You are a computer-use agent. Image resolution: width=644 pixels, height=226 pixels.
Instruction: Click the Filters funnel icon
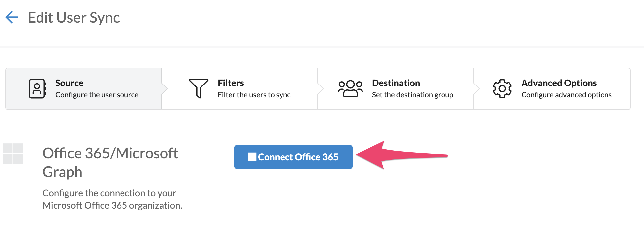coord(199,88)
